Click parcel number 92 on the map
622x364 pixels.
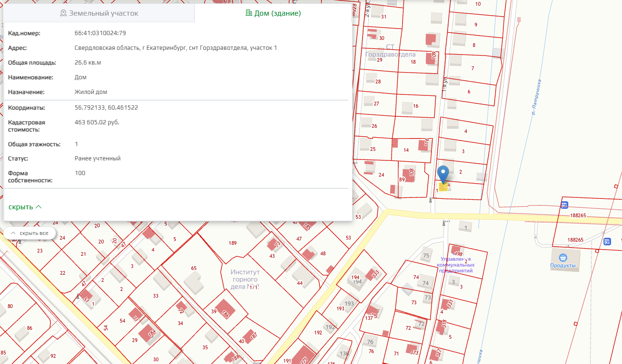tap(53, 356)
